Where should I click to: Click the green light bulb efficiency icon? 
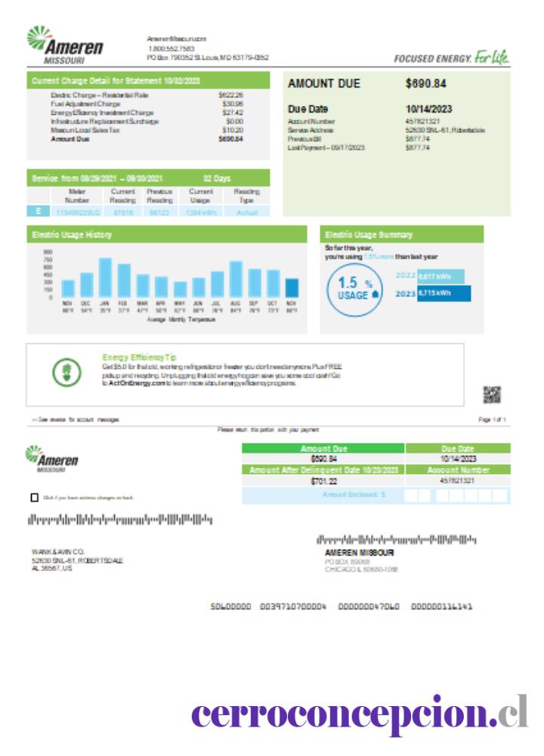tap(67, 372)
